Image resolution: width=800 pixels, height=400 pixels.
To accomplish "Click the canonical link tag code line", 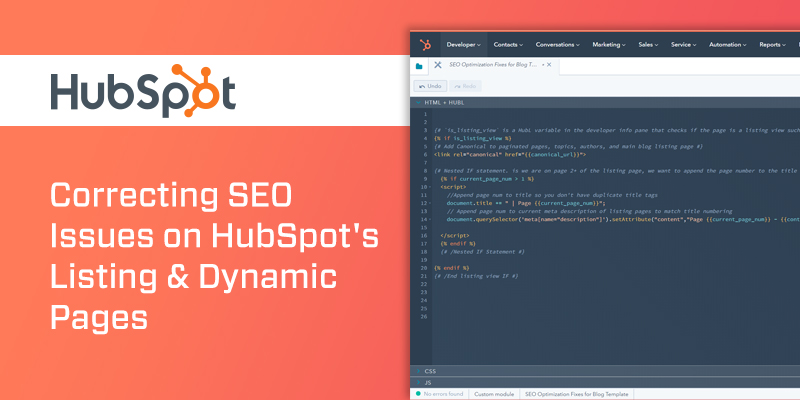I will pos(510,155).
